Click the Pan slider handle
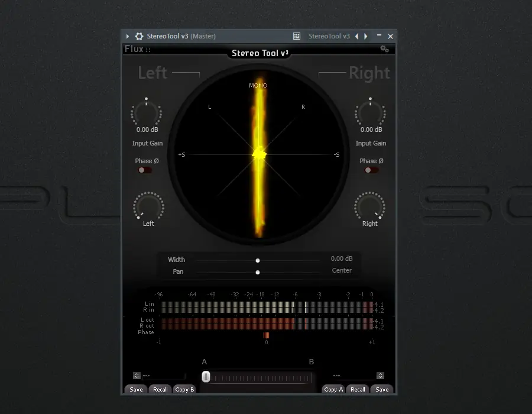The image size is (532, 414). coord(258,273)
